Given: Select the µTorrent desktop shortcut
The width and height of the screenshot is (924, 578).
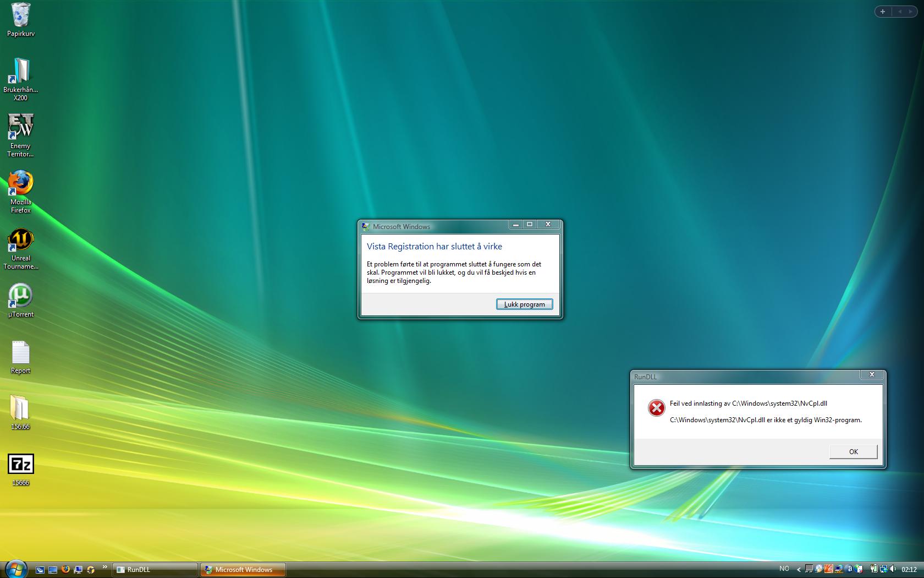Looking at the screenshot, I should pyautogui.click(x=21, y=301).
